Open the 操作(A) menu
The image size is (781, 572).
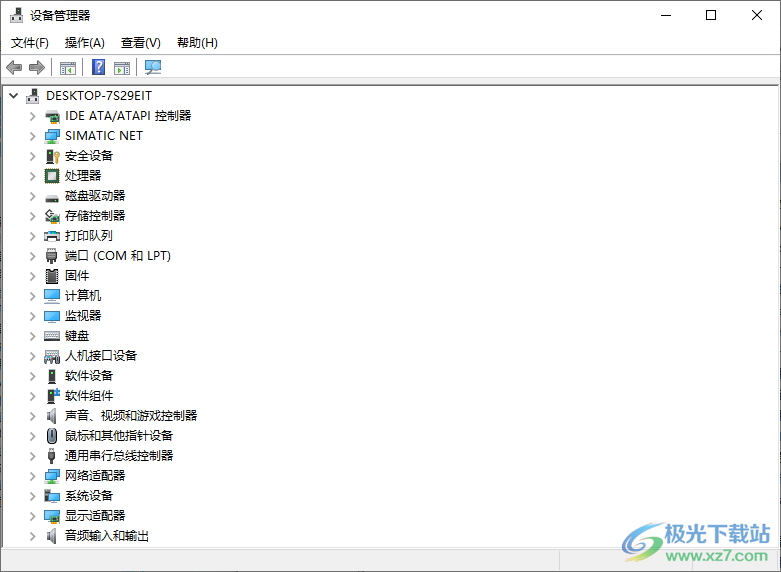(x=85, y=43)
